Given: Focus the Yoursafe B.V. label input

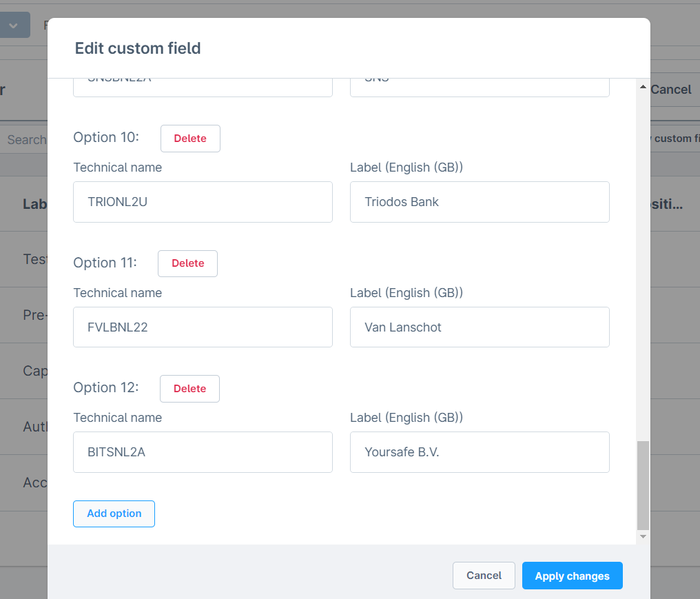Looking at the screenshot, I should click(x=480, y=452).
